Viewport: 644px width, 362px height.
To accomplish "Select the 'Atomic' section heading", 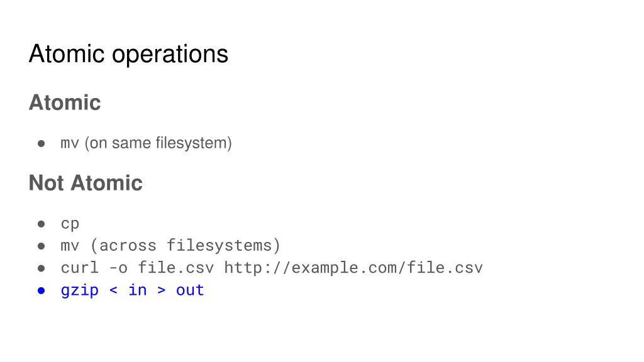I will [x=65, y=102].
